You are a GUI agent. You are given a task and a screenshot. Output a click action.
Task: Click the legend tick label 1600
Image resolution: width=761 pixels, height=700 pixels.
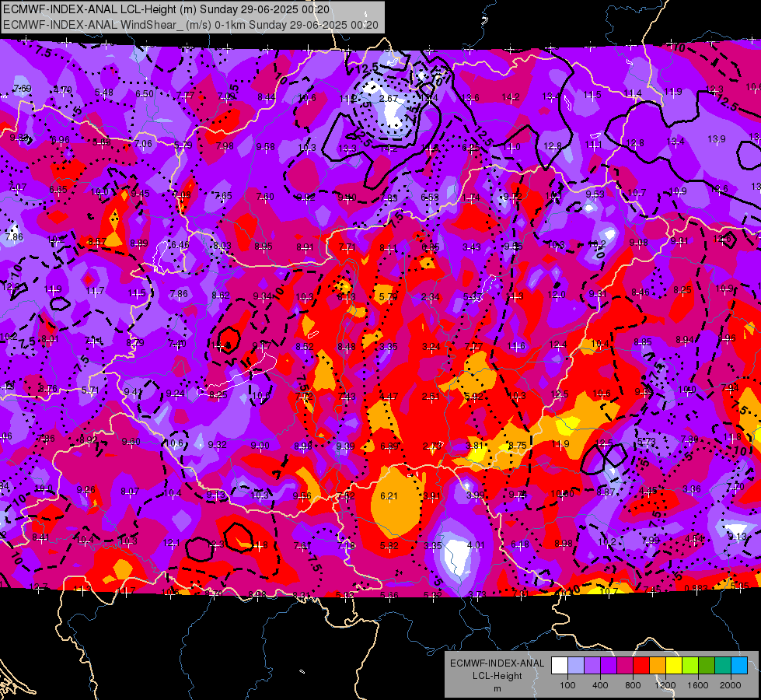pos(698,685)
